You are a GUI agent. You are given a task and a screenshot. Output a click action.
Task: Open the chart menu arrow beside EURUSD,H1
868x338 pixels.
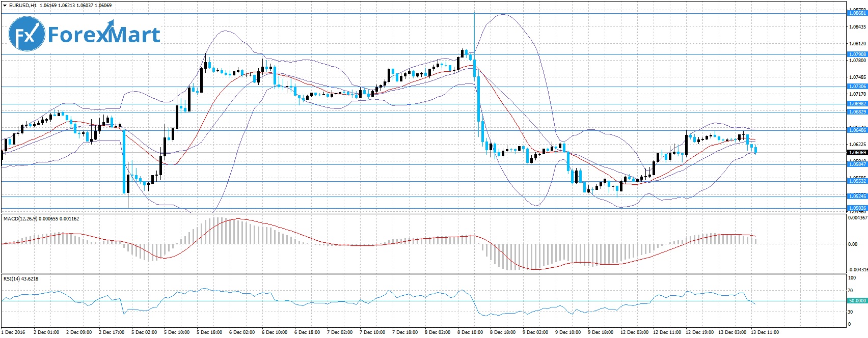pyautogui.click(x=5, y=5)
